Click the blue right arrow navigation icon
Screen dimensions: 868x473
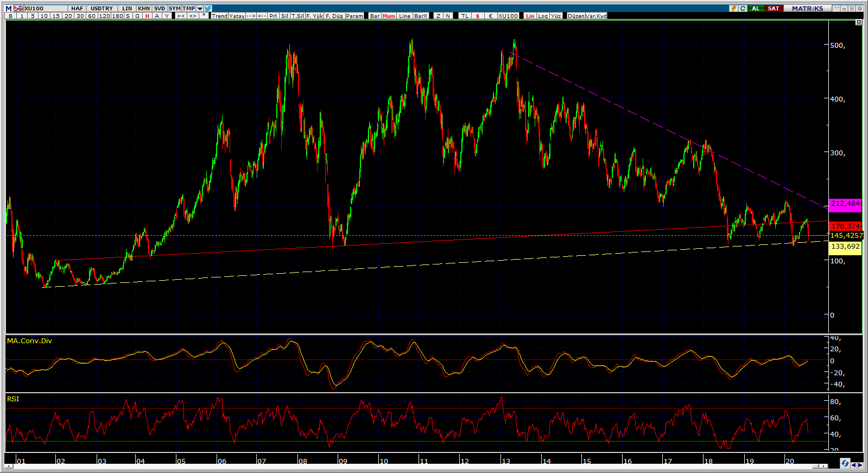tap(860, 465)
